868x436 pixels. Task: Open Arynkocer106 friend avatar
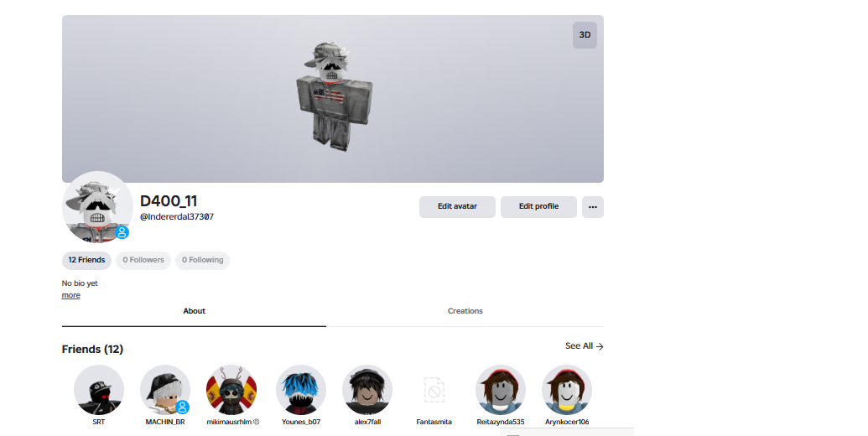click(567, 390)
